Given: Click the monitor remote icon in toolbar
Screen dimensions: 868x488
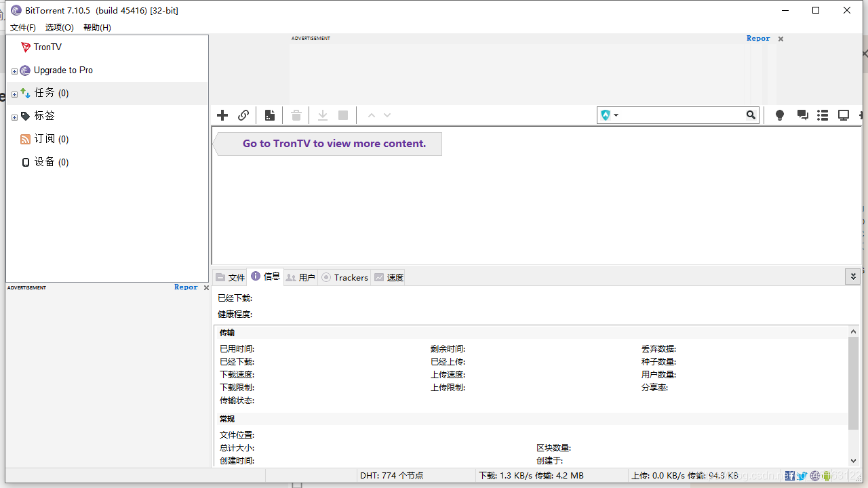Looking at the screenshot, I should coord(844,115).
